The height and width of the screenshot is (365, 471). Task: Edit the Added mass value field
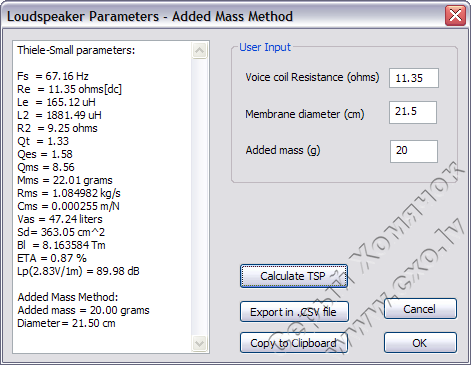[x=414, y=151]
